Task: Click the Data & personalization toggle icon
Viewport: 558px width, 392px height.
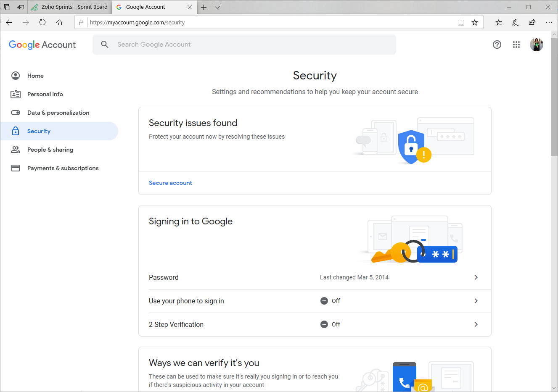Action: [16, 113]
